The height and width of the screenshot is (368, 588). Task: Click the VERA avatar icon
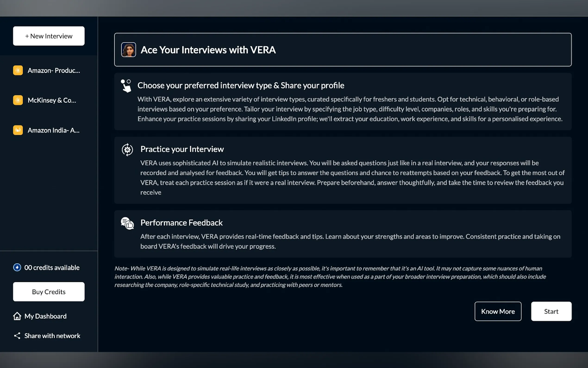(128, 50)
